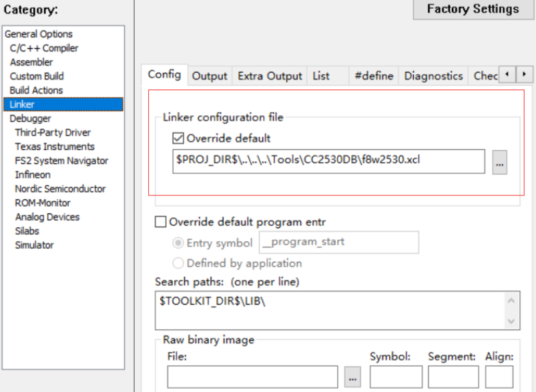Viewport: 536px width, 392px height.
Task: Switch to Extra Output tab
Action: [x=270, y=76]
